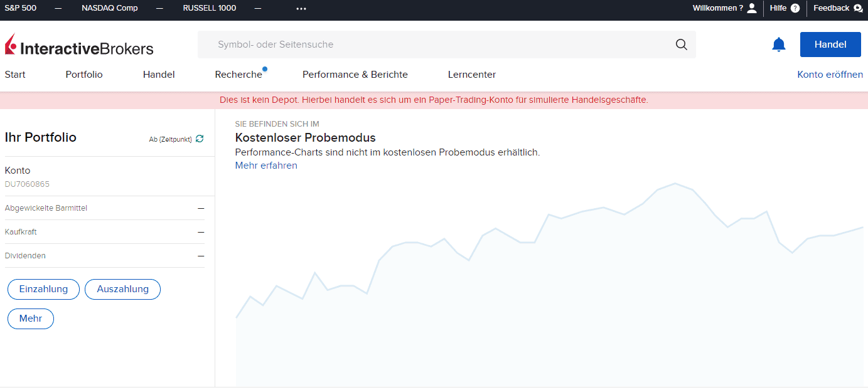Open the notifications bell
The image size is (868, 390).
point(778,45)
